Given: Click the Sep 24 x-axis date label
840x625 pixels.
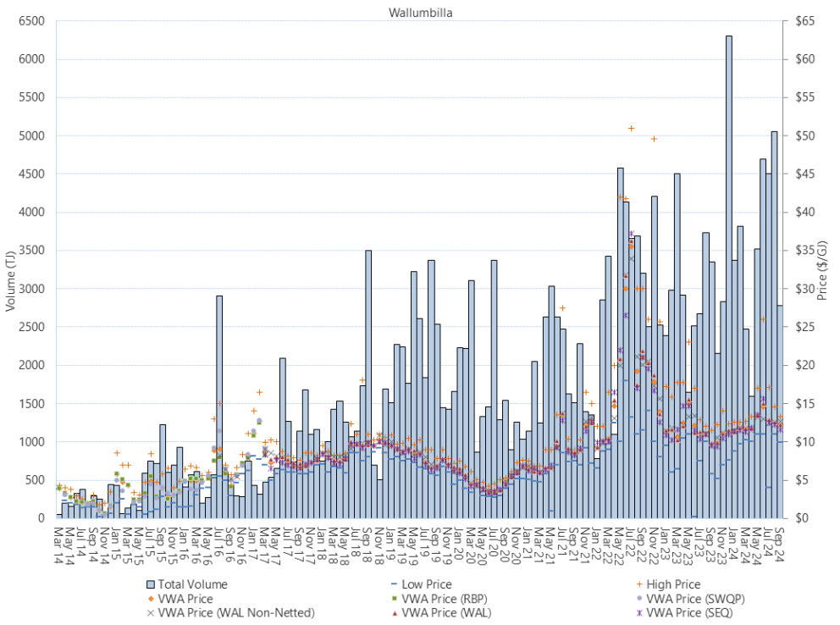Looking at the screenshot, I should [x=780, y=545].
